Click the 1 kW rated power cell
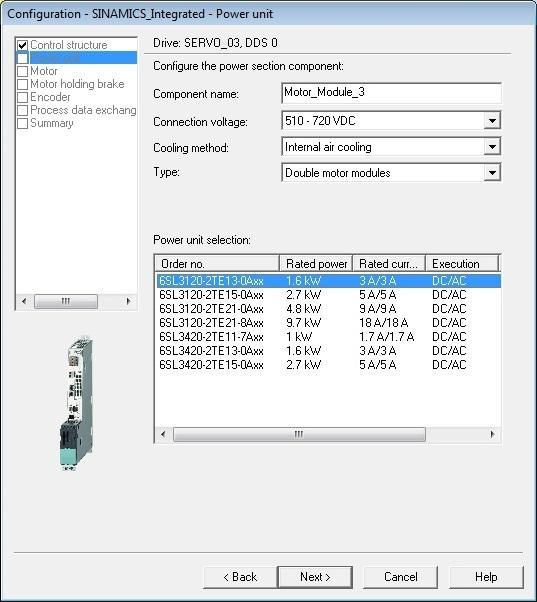This screenshot has height=602, width=537. point(299,337)
